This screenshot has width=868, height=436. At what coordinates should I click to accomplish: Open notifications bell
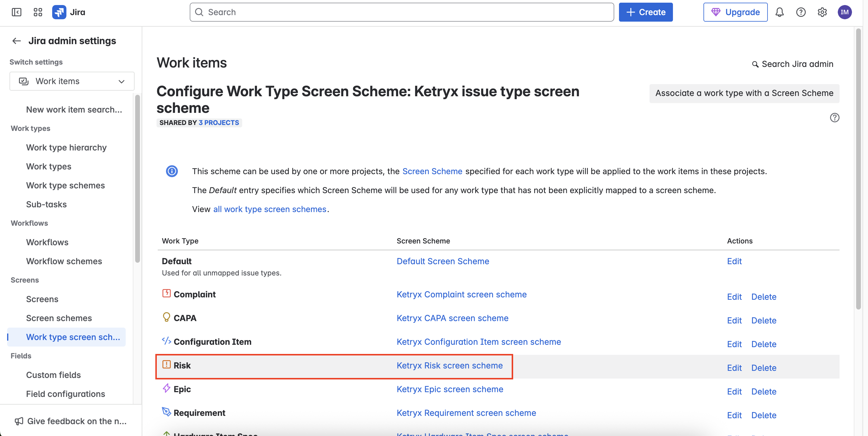pos(779,12)
